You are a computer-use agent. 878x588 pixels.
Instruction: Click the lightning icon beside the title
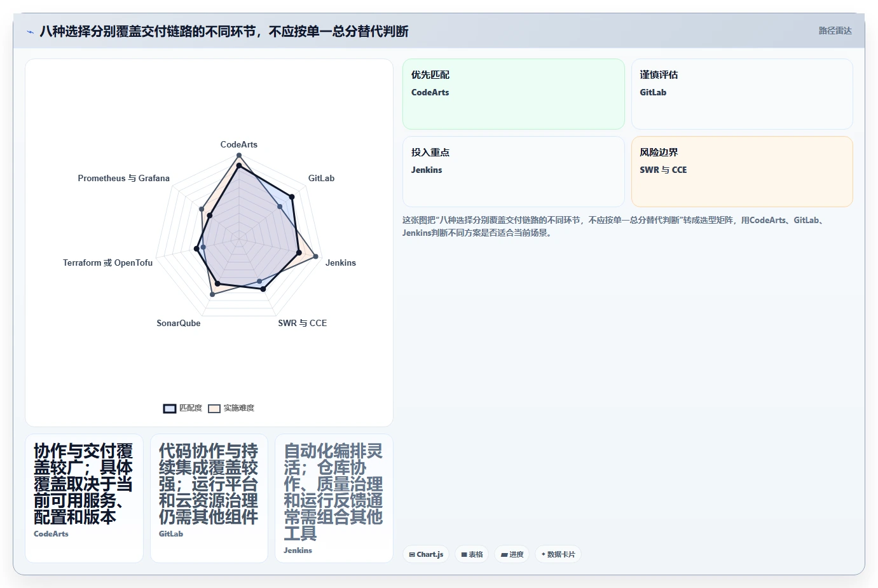coord(30,32)
